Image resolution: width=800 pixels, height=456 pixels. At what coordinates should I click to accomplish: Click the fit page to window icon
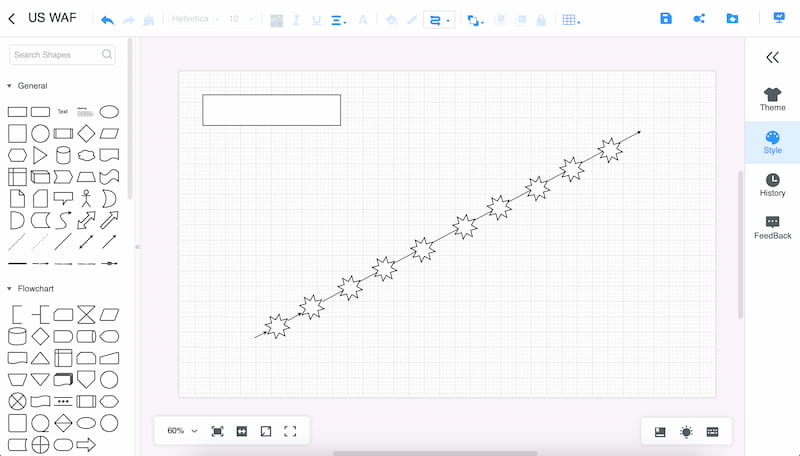(x=217, y=432)
